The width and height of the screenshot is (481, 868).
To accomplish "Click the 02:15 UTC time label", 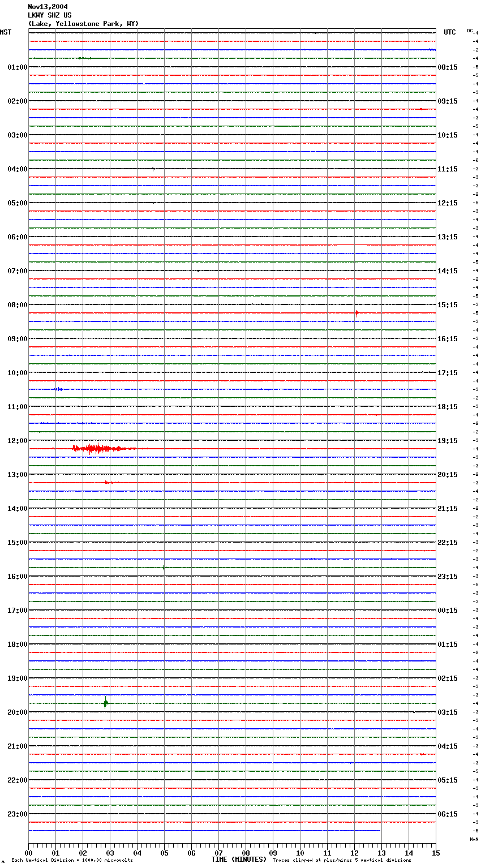I will [448, 678].
